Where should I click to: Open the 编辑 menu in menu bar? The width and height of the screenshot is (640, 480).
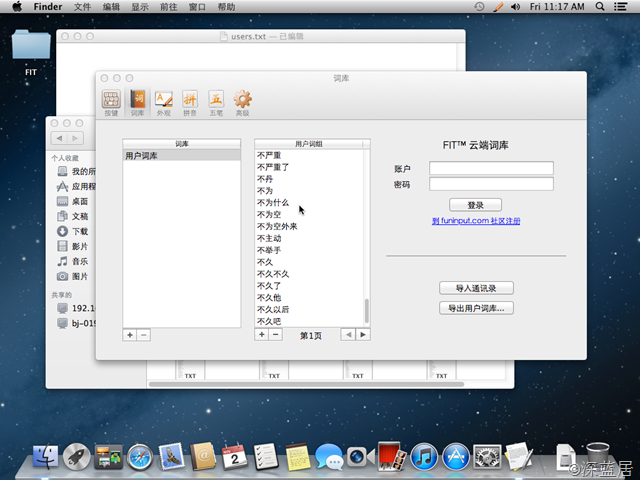pyautogui.click(x=111, y=7)
